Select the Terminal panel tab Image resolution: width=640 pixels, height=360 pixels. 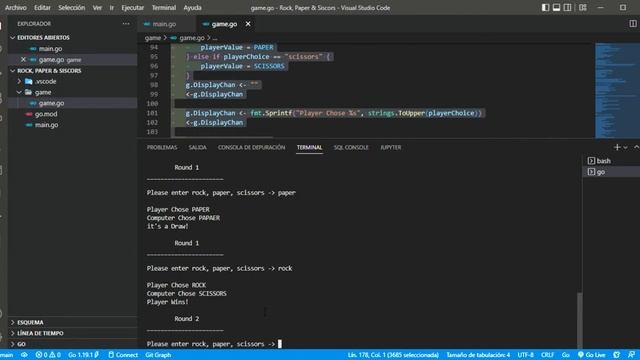(309, 147)
